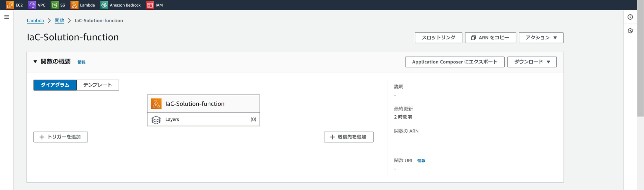This screenshot has width=644, height=190.
Task: Click Application Composer にエクスポート button
Action: 455,62
